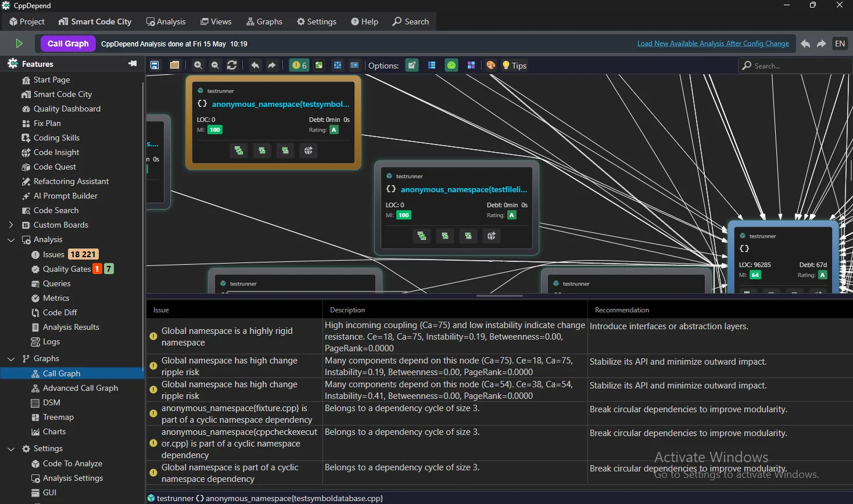Click the multicolor tiles option icon
The height and width of the screenshot is (504, 853).
tap(471, 65)
